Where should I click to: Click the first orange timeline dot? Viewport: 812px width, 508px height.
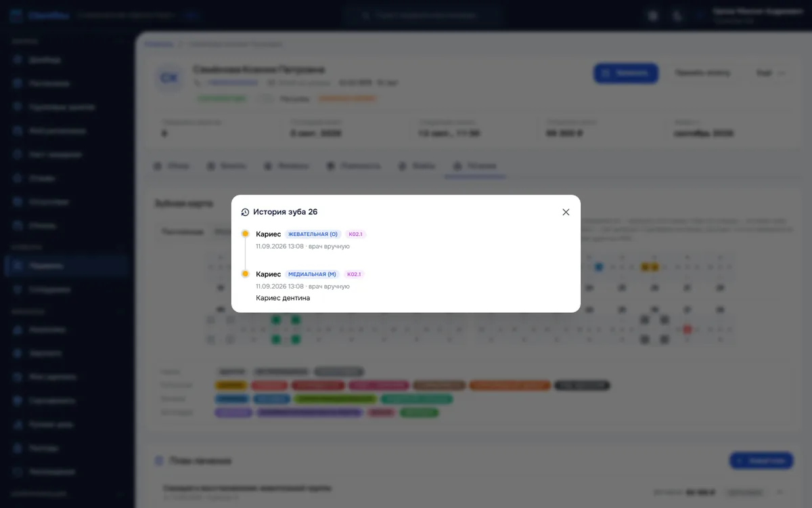coord(245,234)
